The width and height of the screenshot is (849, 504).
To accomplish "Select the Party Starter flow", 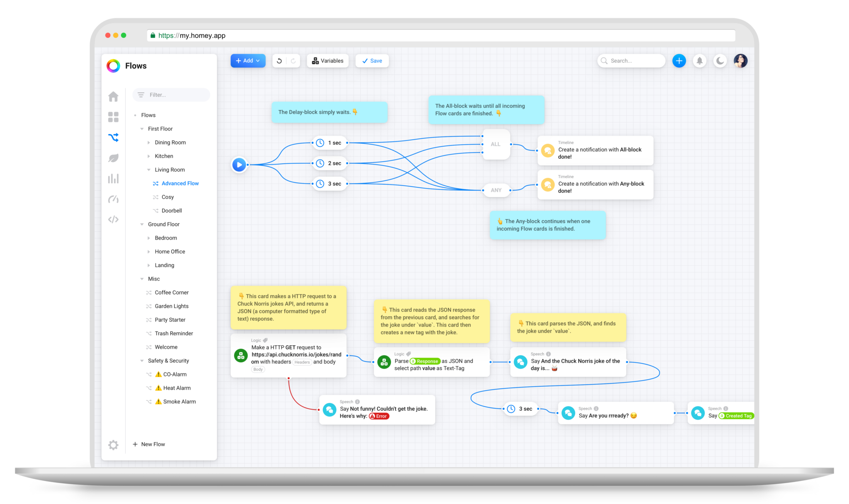I will pos(170,320).
